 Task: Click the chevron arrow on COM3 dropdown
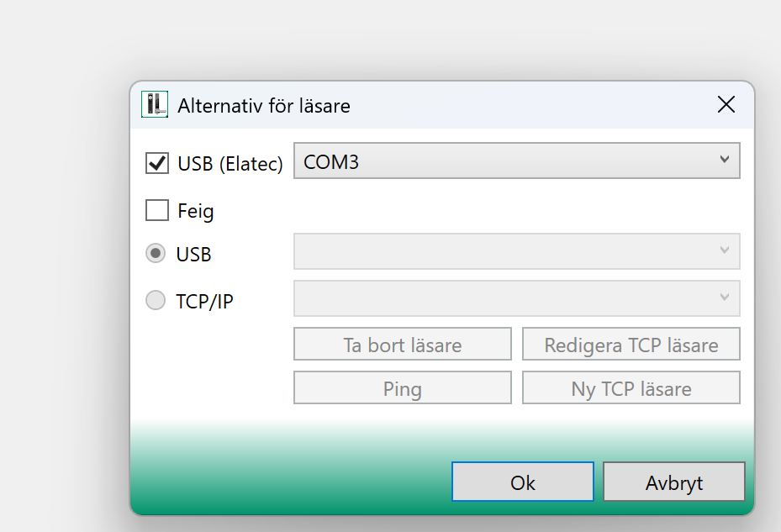pyautogui.click(x=725, y=161)
